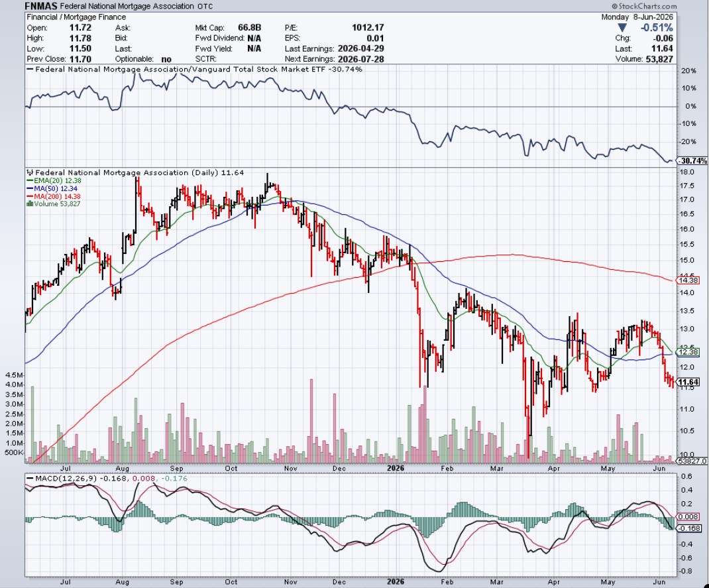
Task: Click the candlestick icon beside the price chart title
Action: tap(30, 172)
